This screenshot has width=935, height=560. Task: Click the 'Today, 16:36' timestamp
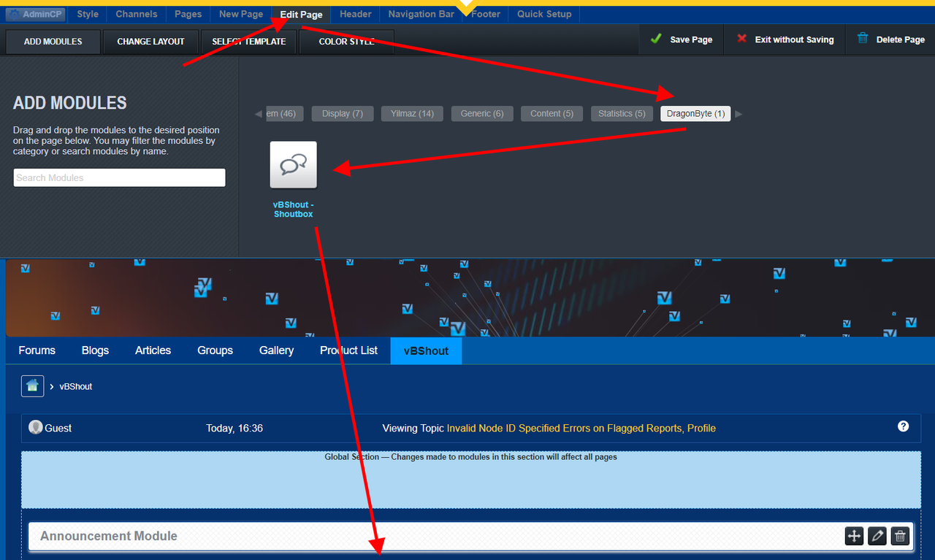click(234, 428)
